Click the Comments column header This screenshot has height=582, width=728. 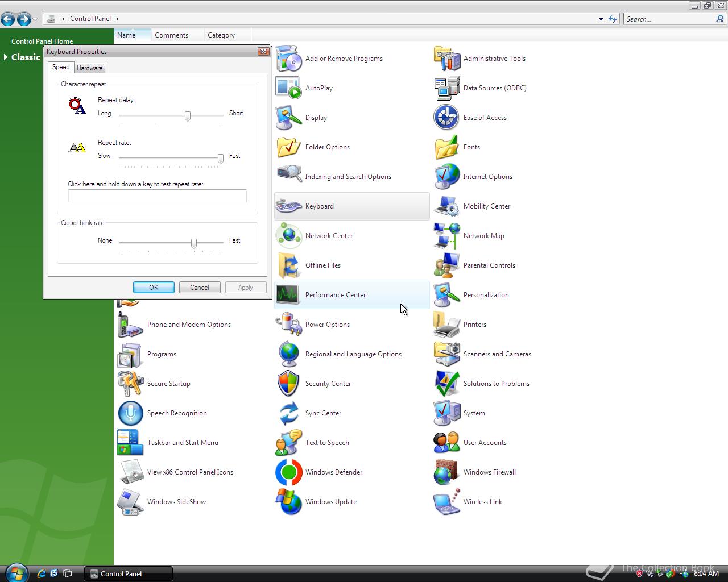coord(177,35)
